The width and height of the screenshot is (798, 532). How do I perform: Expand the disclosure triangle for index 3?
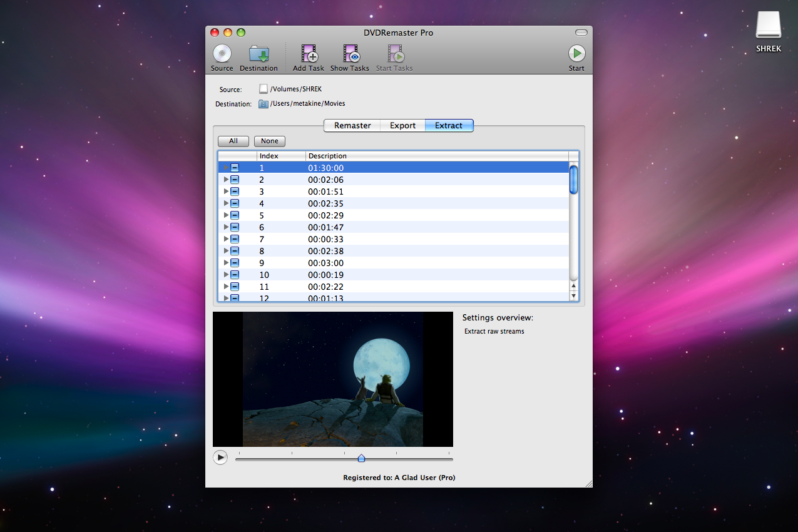tap(226, 192)
